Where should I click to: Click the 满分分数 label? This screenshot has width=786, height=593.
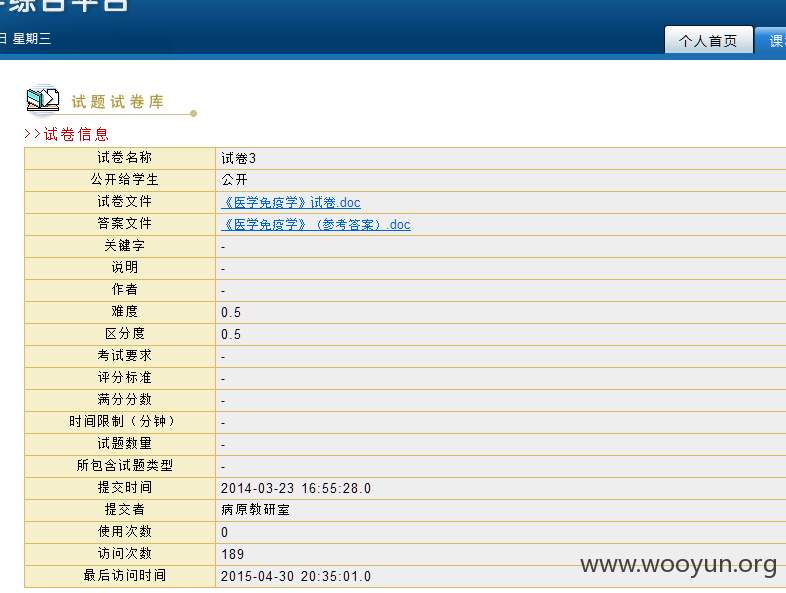tap(124, 400)
